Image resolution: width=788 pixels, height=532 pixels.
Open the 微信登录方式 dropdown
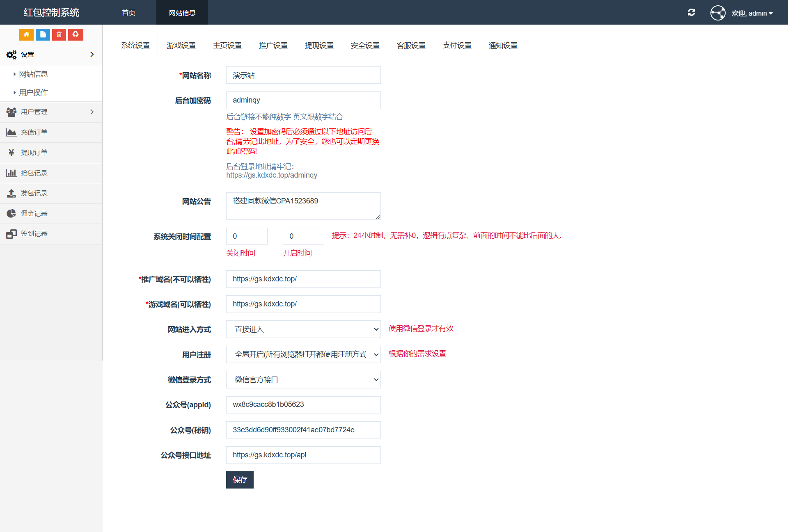(303, 379)
